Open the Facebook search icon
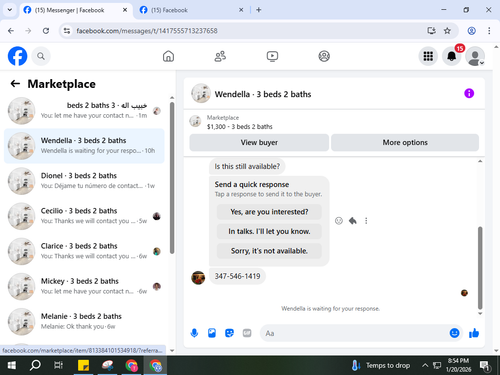The width and height of the screenshot is (500, 375). pos(41,56)
